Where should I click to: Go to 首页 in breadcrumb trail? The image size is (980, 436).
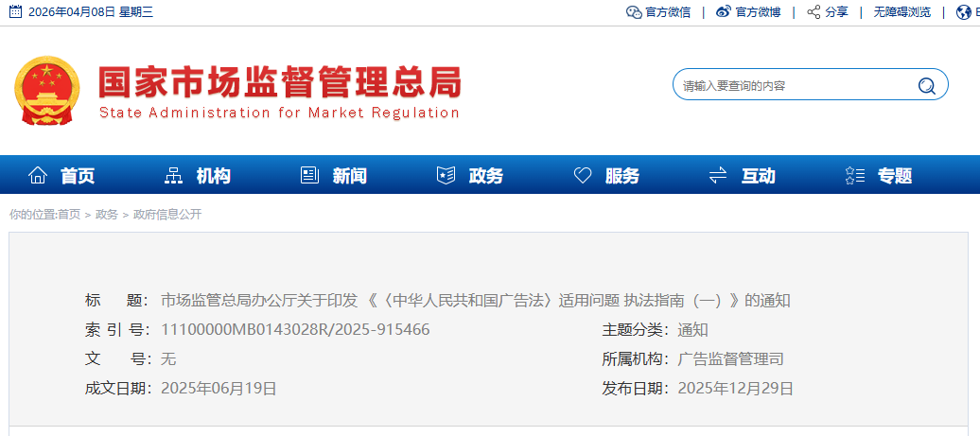pos(69,215)
